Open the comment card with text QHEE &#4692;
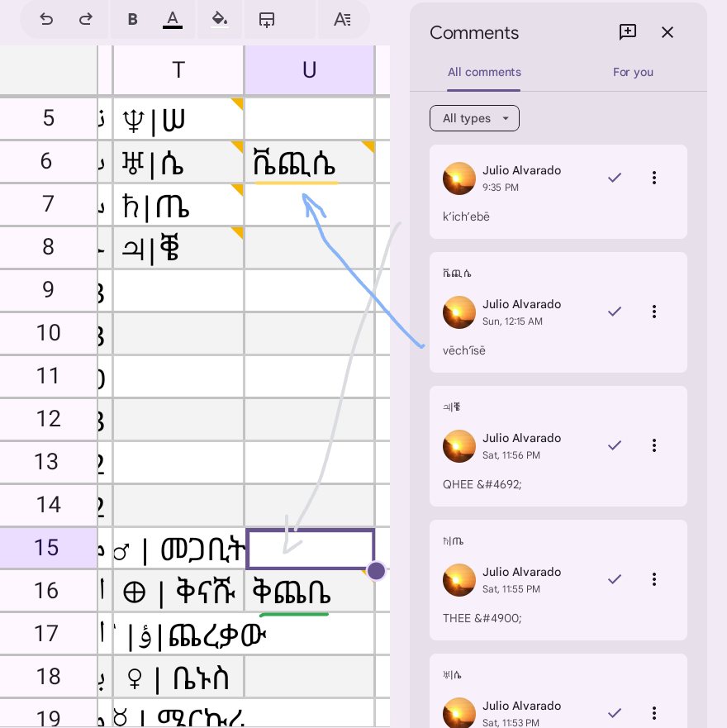Viewport: 727px width, 728px height. 558,446
